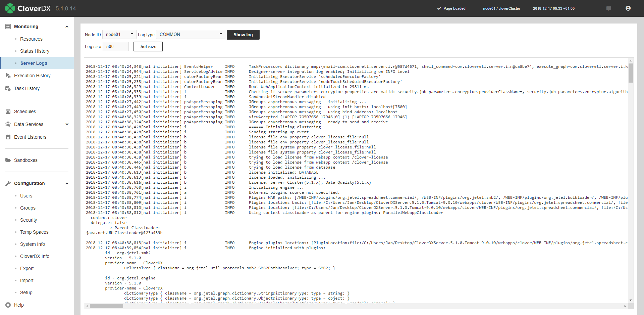Click the Show log button

point(243,35)
